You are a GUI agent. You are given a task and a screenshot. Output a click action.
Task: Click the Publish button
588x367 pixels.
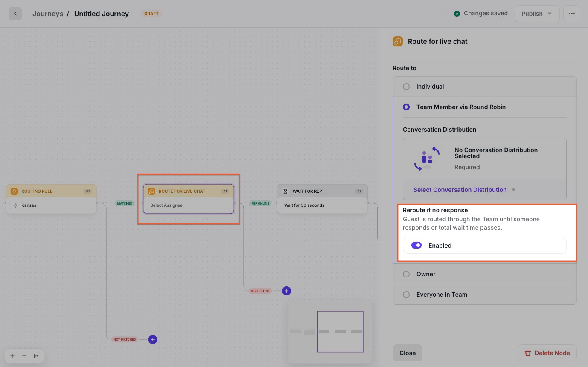(x=536, y=14)
